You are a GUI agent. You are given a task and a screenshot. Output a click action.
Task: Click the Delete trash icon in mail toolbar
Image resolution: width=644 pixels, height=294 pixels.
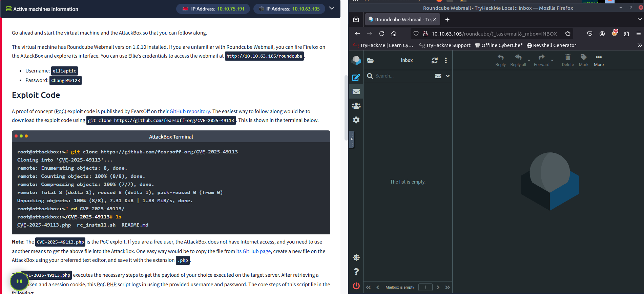click(568, 60)
